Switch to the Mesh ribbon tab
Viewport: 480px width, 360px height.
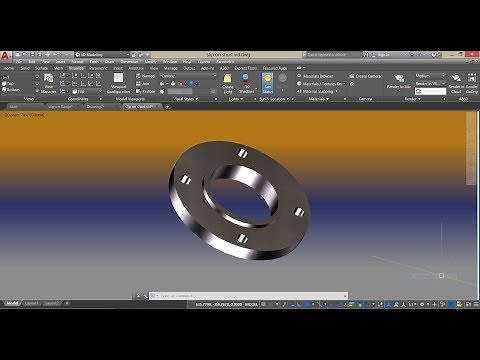coord(58,68)
